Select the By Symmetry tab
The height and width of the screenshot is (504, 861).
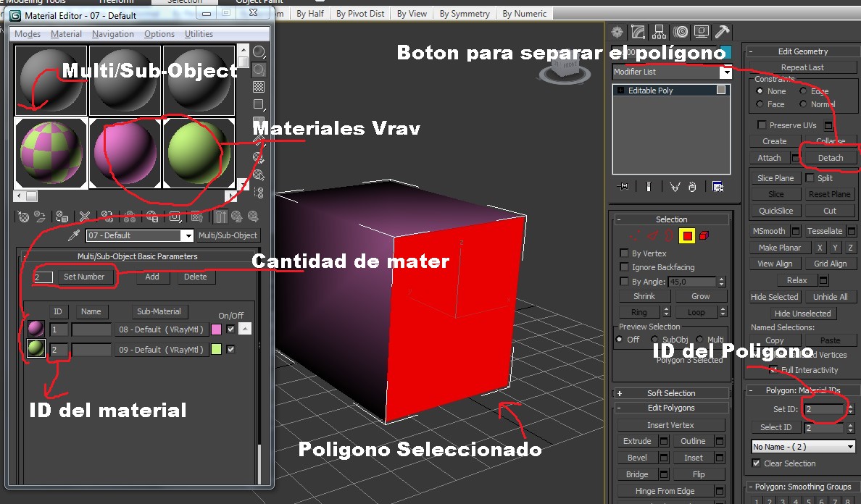pos(465,13)
